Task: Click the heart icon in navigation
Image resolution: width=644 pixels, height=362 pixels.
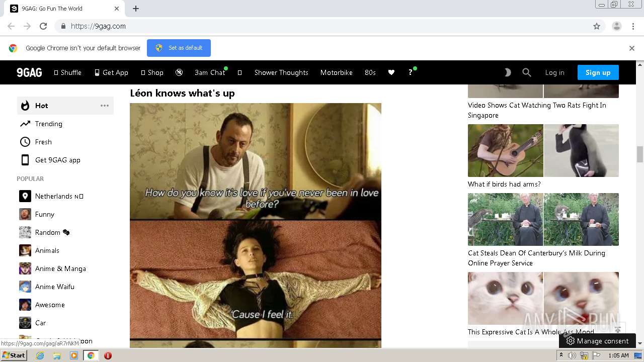Action: tap(391, 72)
